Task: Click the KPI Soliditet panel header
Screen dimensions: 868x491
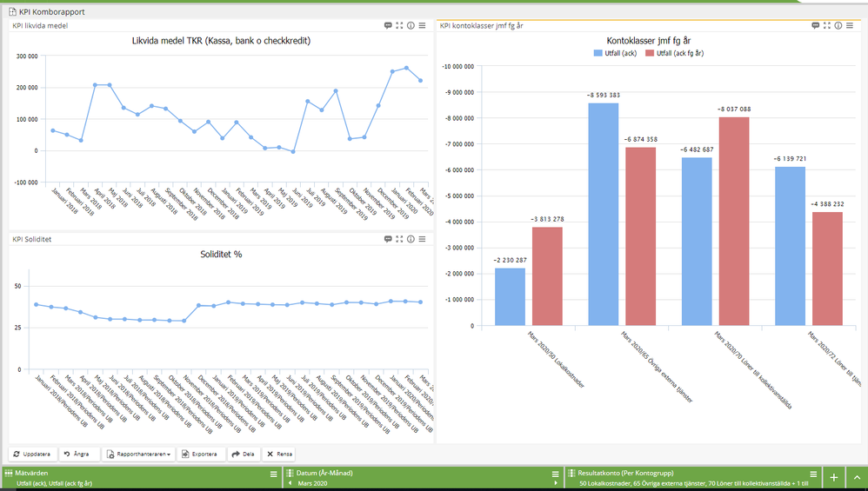Action: point(32,239)
